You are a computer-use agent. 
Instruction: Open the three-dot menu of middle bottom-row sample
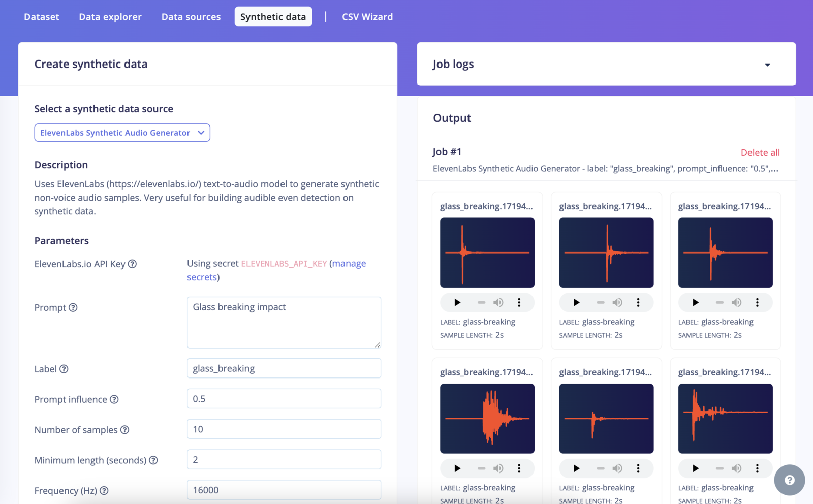click(x=638, y=468)
